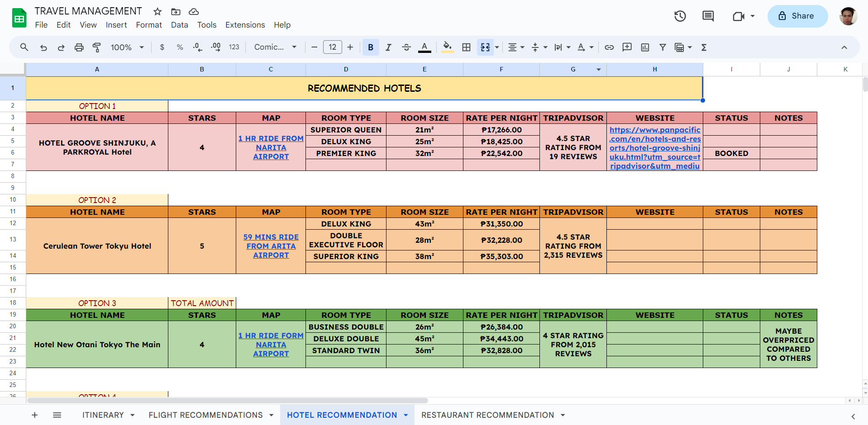
Task: Open the Format menu
Action: click(x=149, y=25)
